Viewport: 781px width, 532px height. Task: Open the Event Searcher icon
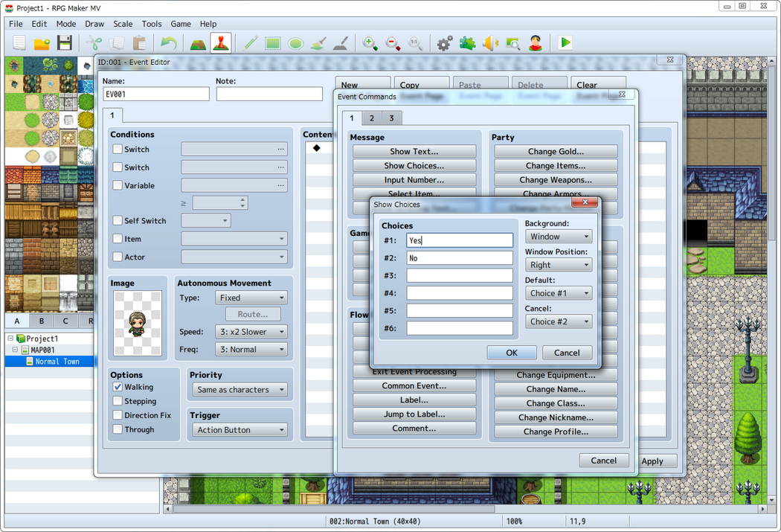[x=513, y=43]
